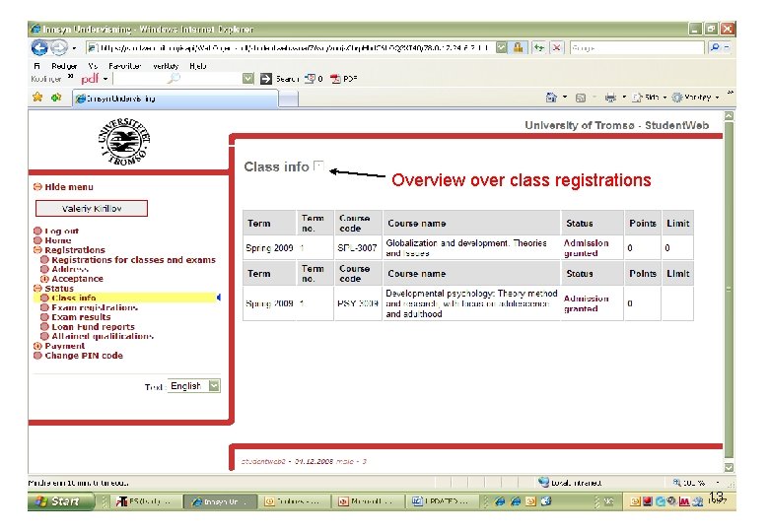Screen dimensions: 769x532
Task: Open the Exam registrations link
Action: (95, 307)
